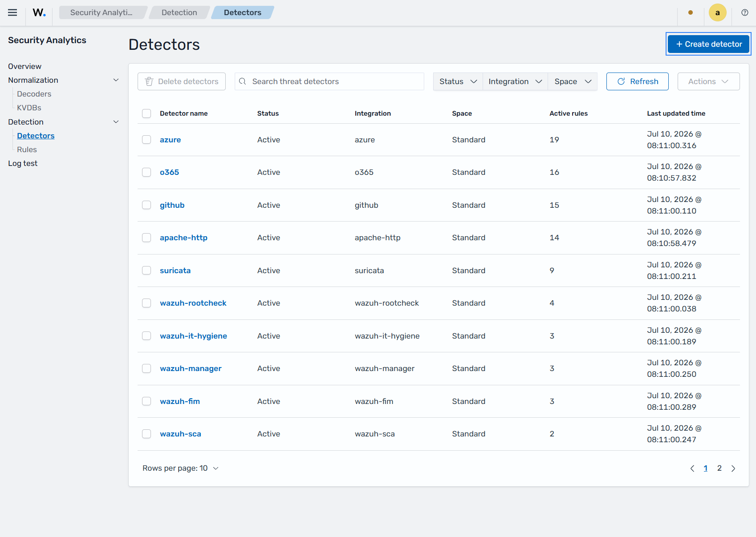Open Overview in sidebar
756x537 pixels.
point(24,66)
